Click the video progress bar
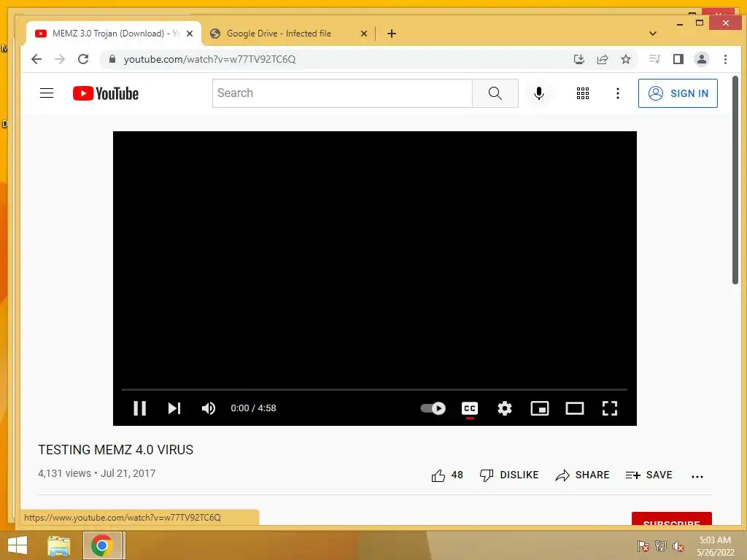Viewport: 747px width, 560px height. [374, 389]
